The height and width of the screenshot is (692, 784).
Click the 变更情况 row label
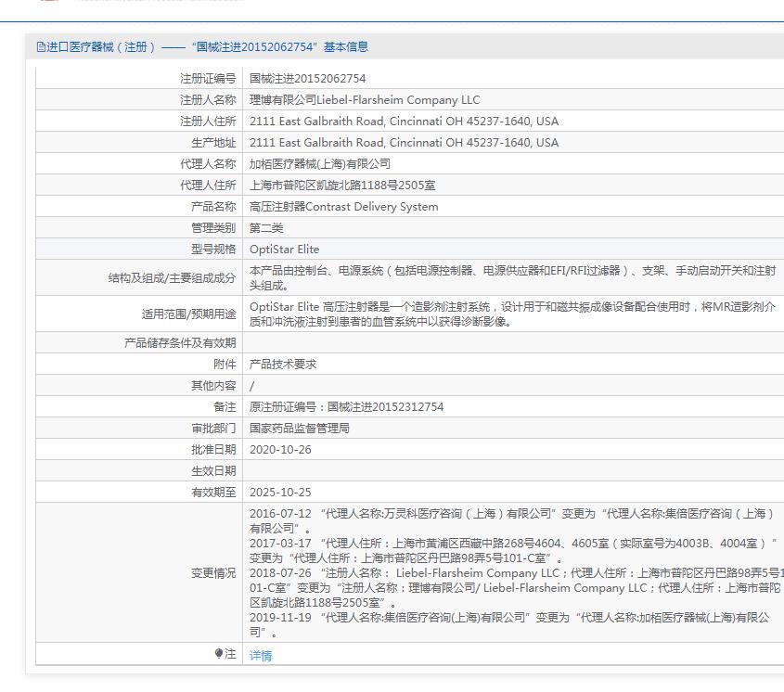(x=213, y=573)
